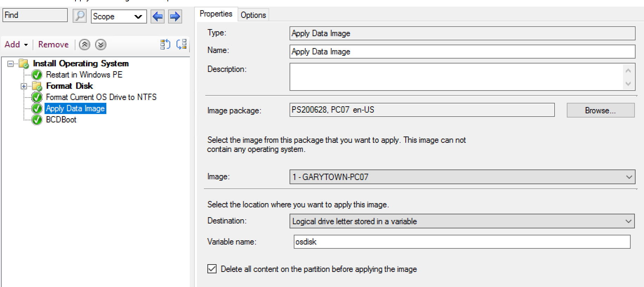Click the collapse all steps icon

click(x=181, y=44)
